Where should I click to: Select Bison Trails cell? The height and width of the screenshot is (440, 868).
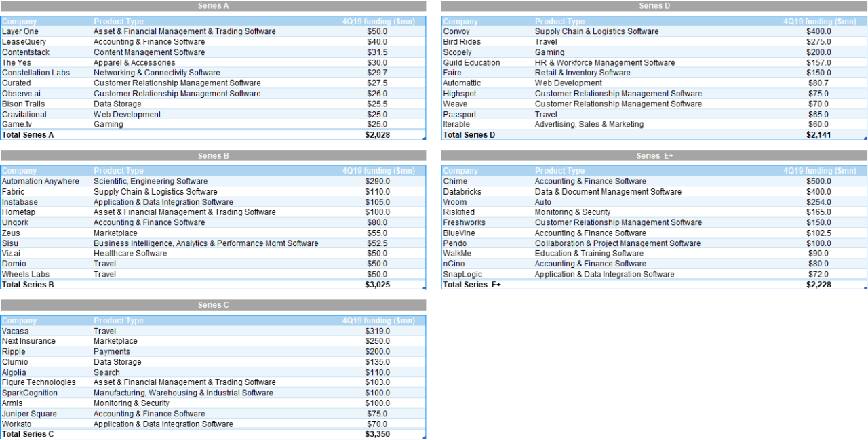[x=24, y=104]
